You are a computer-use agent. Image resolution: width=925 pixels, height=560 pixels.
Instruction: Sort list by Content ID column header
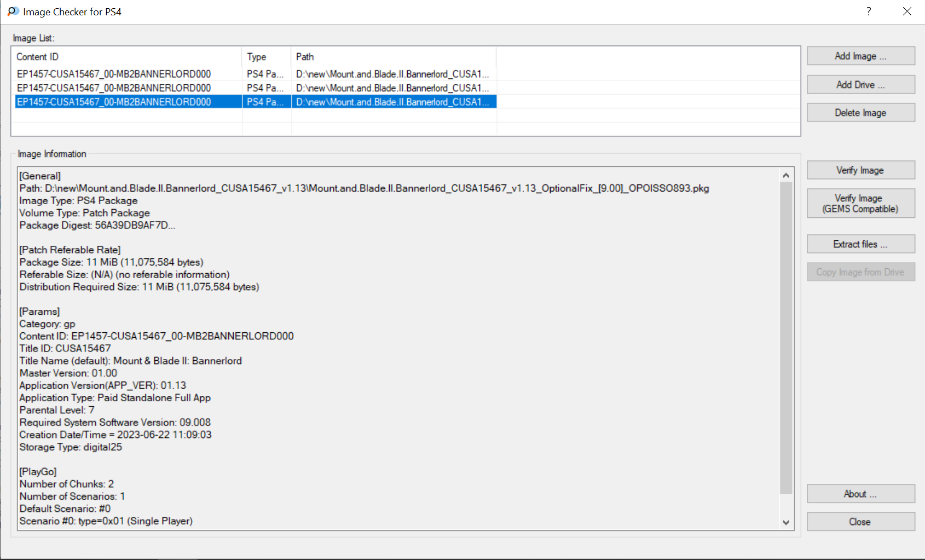click(127, 57)
